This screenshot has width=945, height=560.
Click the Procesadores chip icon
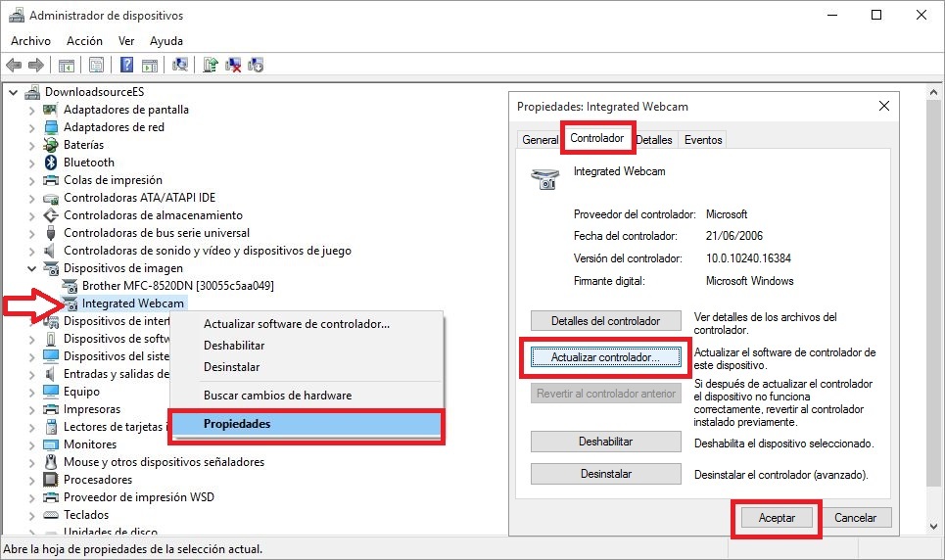pos(51,480)
